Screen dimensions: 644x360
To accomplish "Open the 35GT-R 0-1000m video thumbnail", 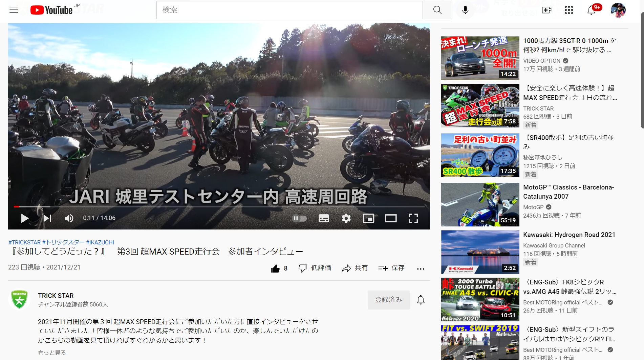I will point(480,58).
